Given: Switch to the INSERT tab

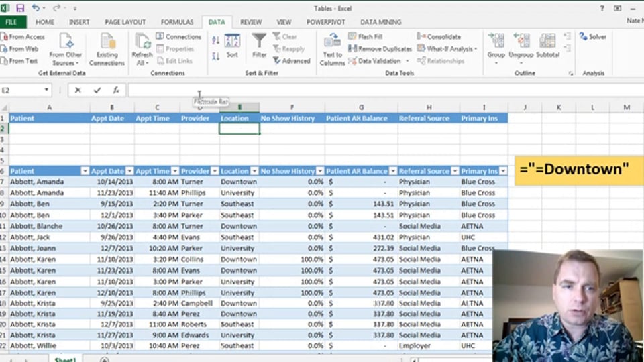Looking at the screenshot, I should point(79,22).
